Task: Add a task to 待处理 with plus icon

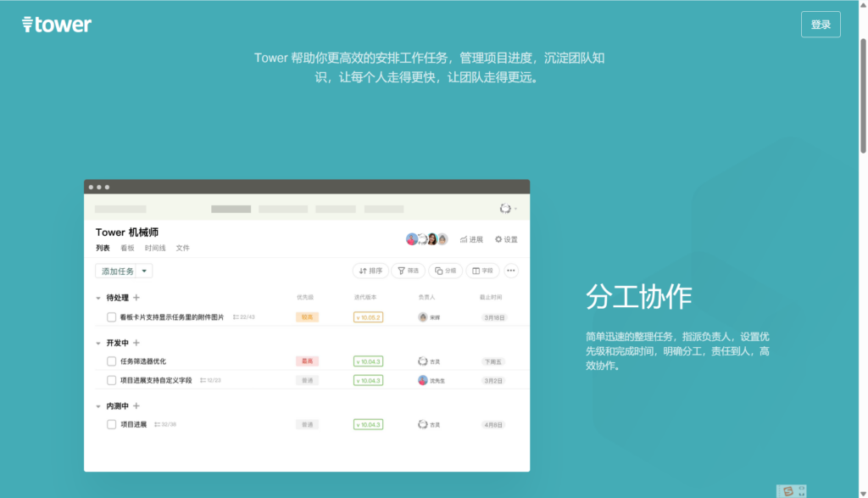Action: (136, 298)
